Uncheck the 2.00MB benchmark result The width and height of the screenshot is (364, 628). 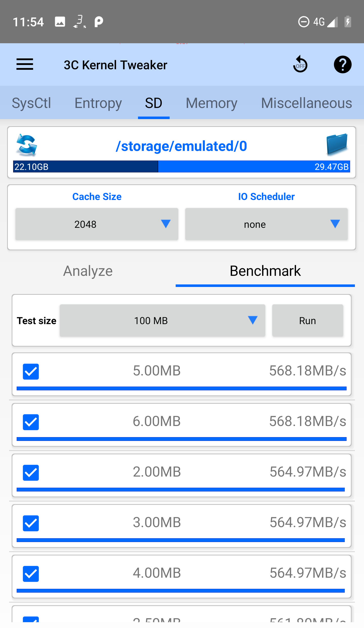click(x=31, y=472)
